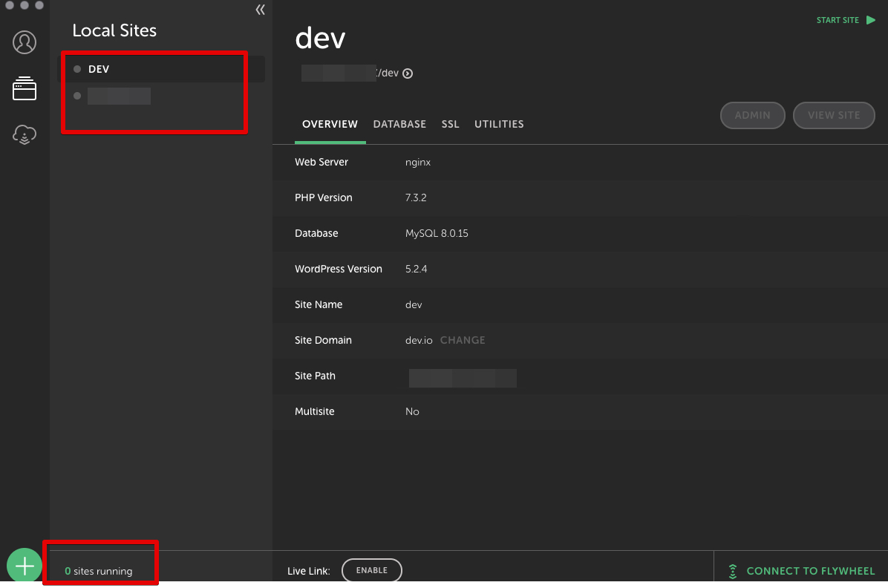Screen dimensions: 888x588
Task: Switch to the Overview tab
Action: (x=330, y=124)
